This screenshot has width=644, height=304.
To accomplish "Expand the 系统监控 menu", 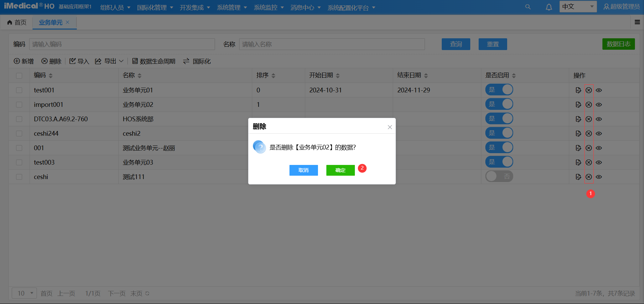I will pos(269,7).
